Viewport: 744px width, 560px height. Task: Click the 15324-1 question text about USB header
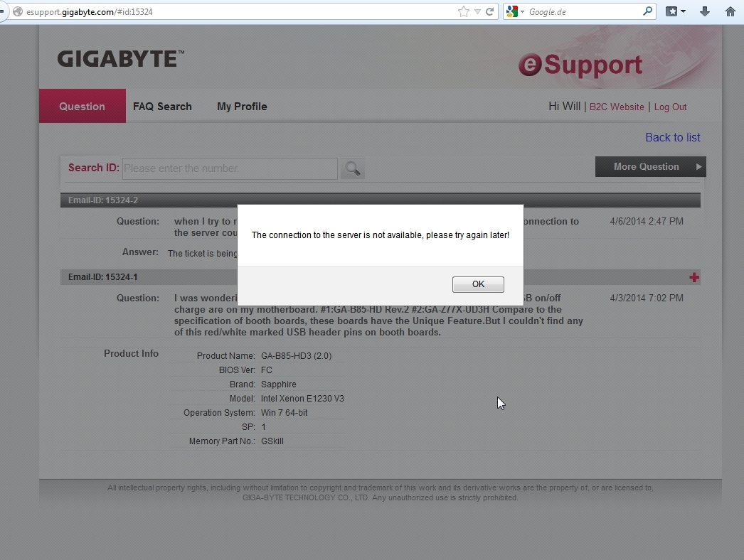tap(378, 316)
